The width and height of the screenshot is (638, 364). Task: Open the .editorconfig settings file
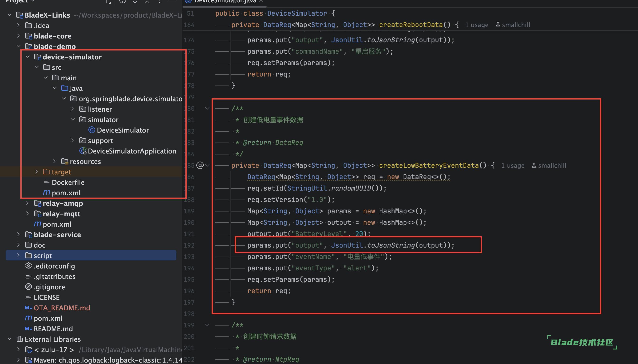[x=54, y=266]
